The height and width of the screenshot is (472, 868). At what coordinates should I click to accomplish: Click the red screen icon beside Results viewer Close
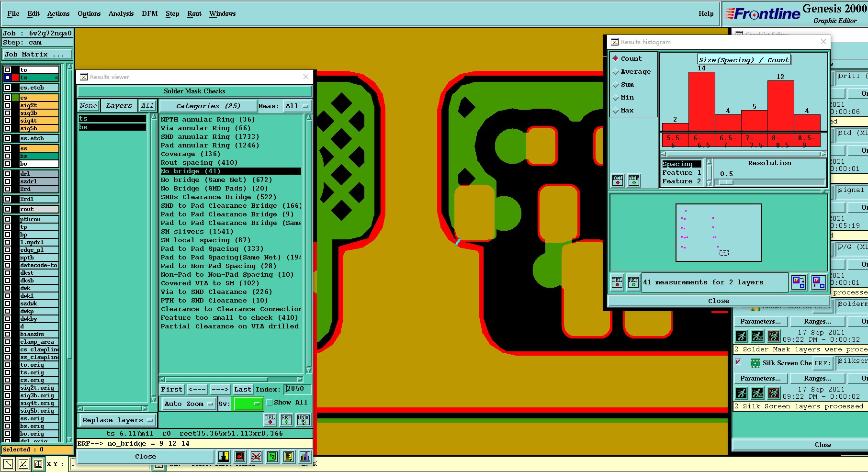(240, 457)
